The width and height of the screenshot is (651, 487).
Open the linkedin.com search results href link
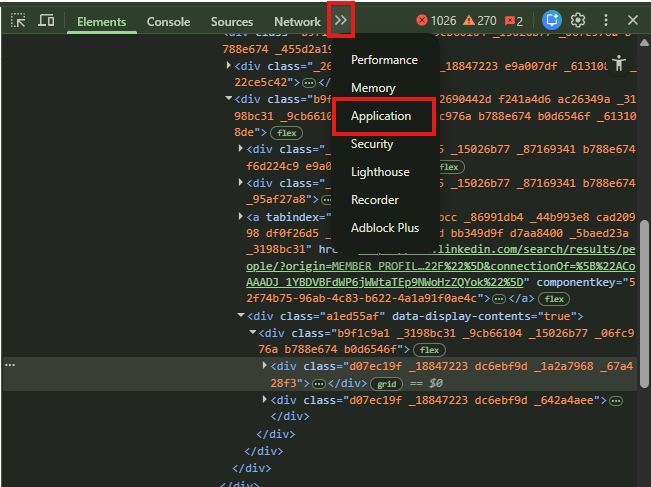pos(441,266)
